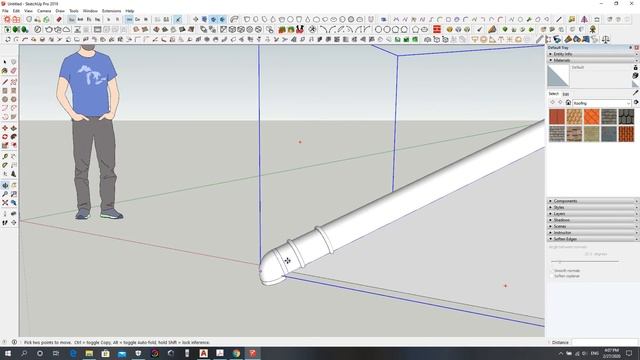Click the materials Details arrow icon

pos(636,102)
